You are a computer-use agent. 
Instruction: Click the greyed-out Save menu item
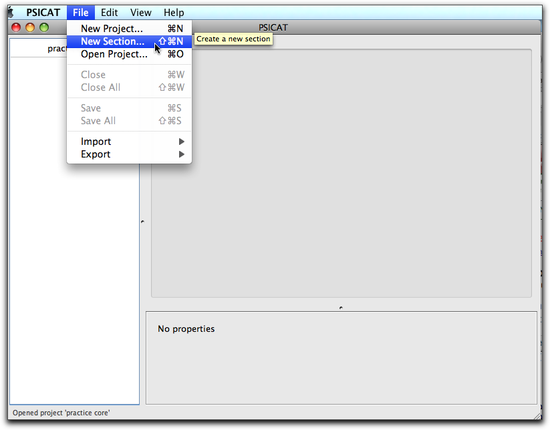pyautogui.click(x=129, y=108)
